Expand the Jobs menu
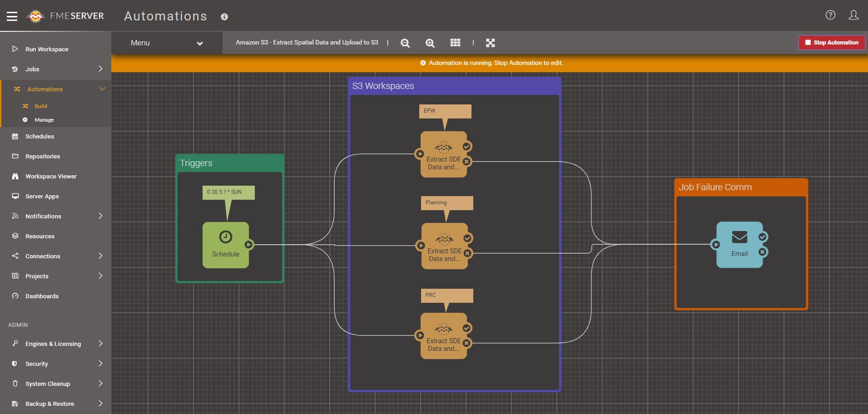Image resolution: width=868 pixels, height=414 pixels. point(55,69)
